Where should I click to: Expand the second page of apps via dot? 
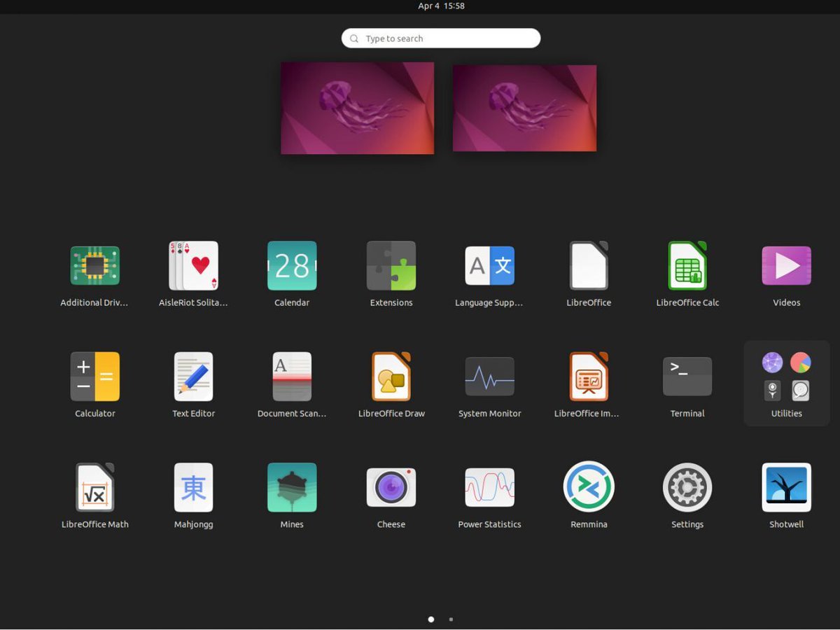click(451, 619)
